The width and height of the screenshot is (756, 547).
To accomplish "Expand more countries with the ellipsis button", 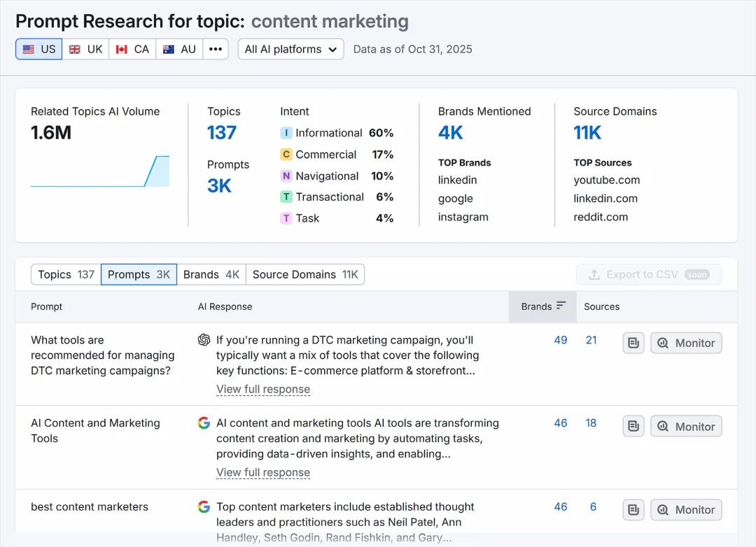I will (x=216, y=49).
